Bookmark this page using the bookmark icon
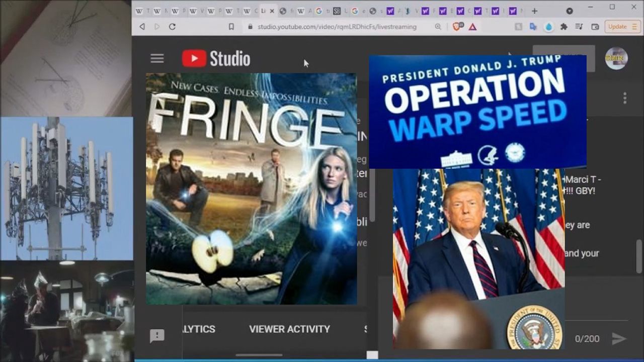644x362 pixels. click(231, 27)
